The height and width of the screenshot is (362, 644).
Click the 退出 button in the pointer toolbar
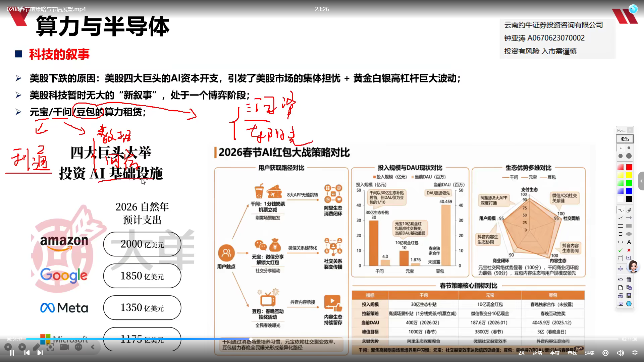click(625, 139)
